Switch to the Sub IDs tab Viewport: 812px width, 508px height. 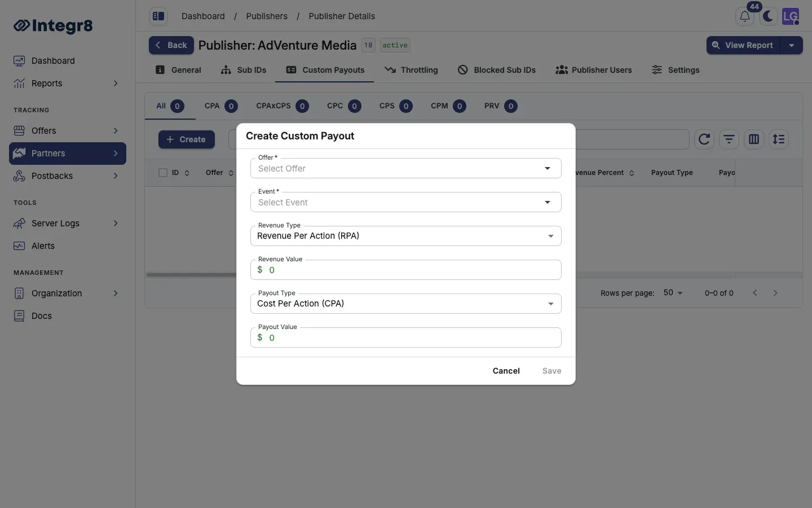(x=244, y=70)
